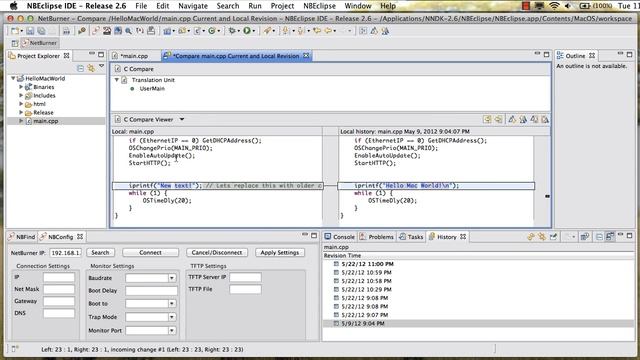Switch to the Tasks tab

pos(411,237)
